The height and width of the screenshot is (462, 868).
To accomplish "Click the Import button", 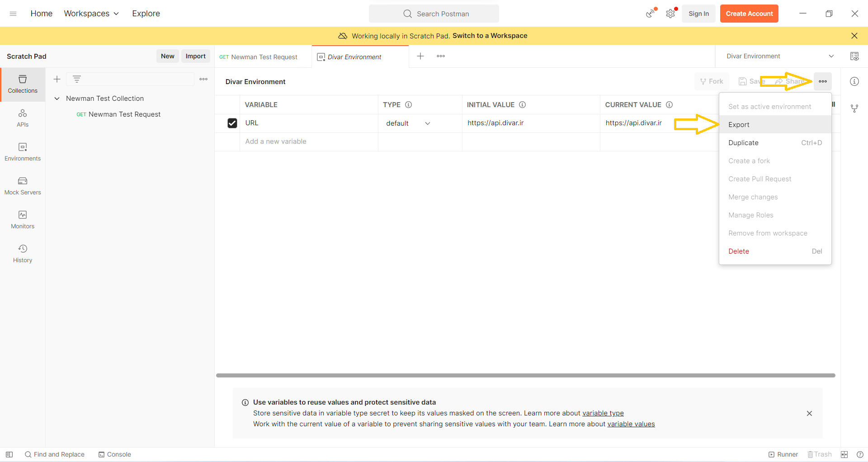I will (196, 56).
